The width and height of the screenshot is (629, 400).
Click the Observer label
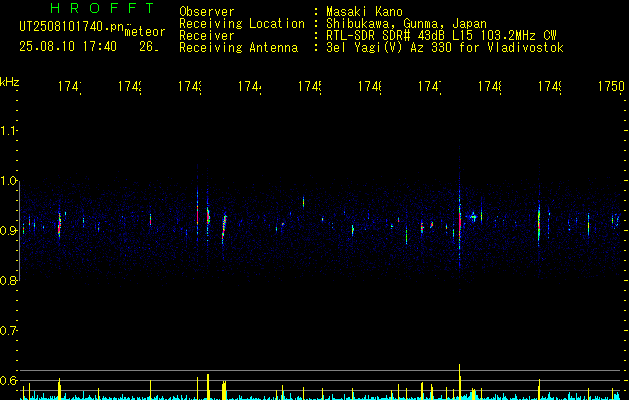(207, 12)
